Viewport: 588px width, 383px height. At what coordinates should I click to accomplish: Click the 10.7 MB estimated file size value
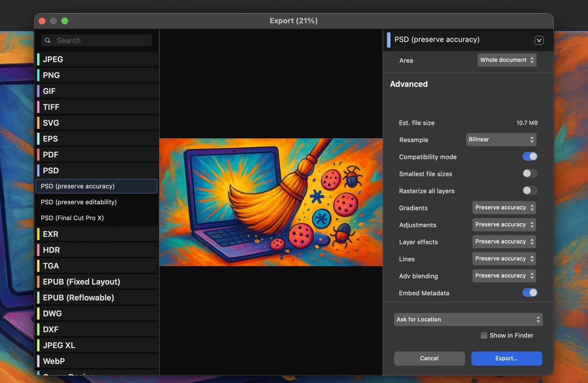tap(527, 123)
